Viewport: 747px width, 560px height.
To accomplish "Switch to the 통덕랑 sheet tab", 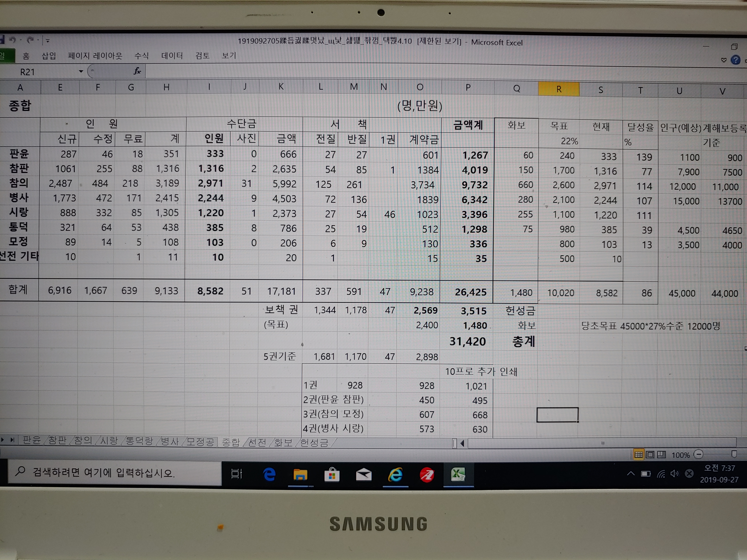I will click(139, 441).
